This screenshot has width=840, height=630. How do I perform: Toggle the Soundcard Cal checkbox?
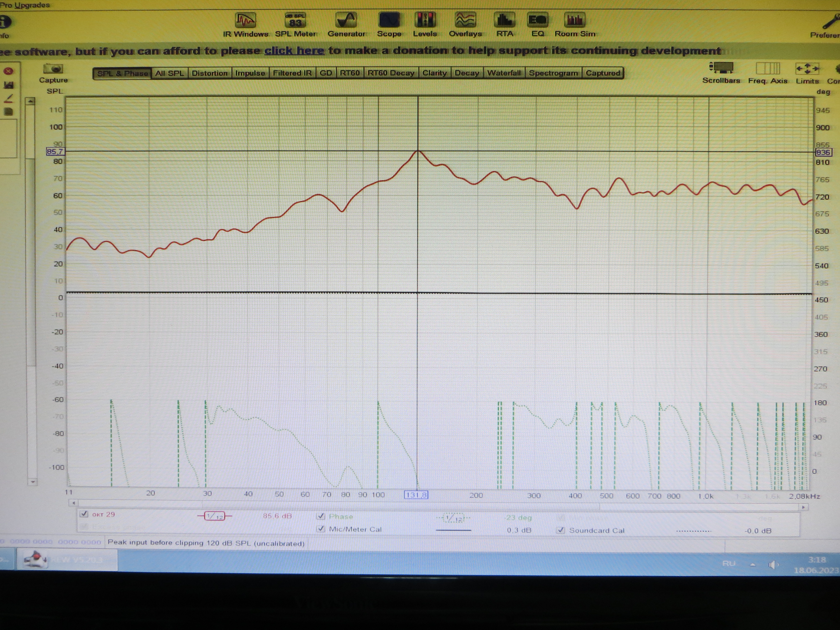(x=561, y=530)
